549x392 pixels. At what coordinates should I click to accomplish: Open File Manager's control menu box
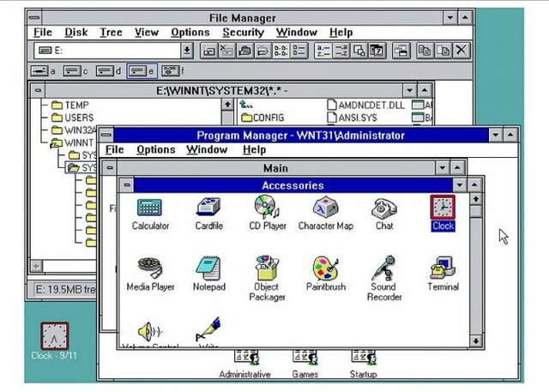pyautogui.click(x=34, y=17)
